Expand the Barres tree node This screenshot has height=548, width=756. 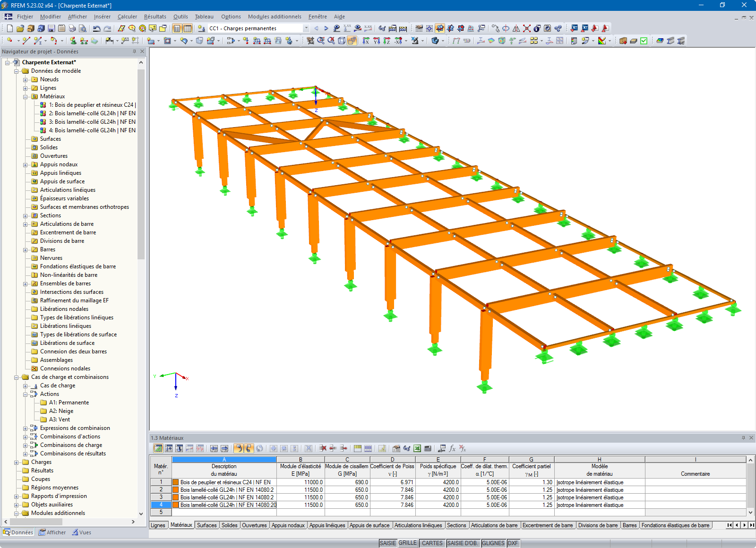coord(26,249)
